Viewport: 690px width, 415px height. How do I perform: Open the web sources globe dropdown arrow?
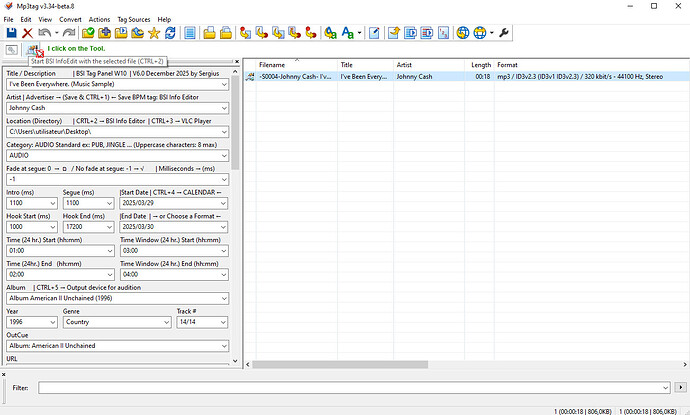(492, 33)
